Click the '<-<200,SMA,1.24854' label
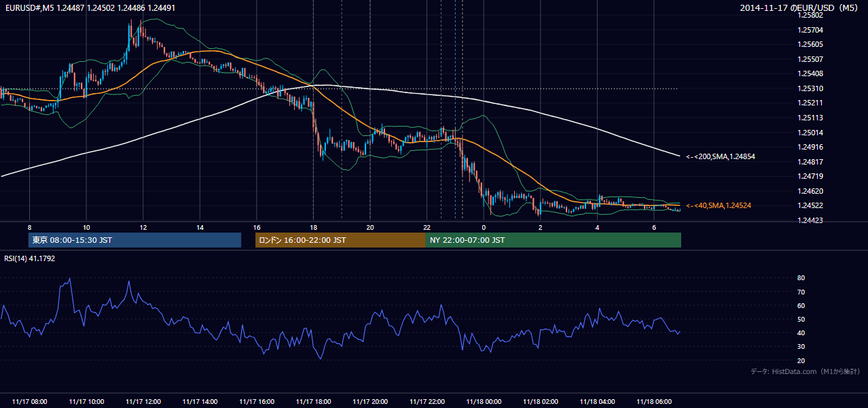Viewport: 868px width, 408px height. pyautogui.click(x=720, y=156)
